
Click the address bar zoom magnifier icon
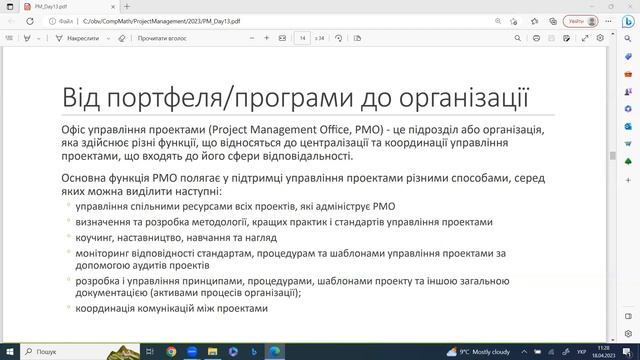[x=498, y=21]
